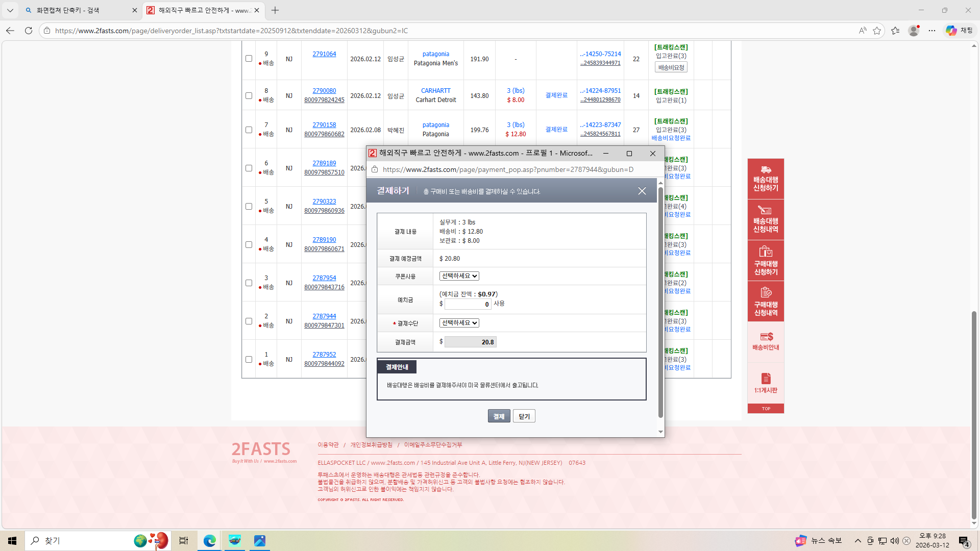Open a new browser tab

(x=275, y=10)
